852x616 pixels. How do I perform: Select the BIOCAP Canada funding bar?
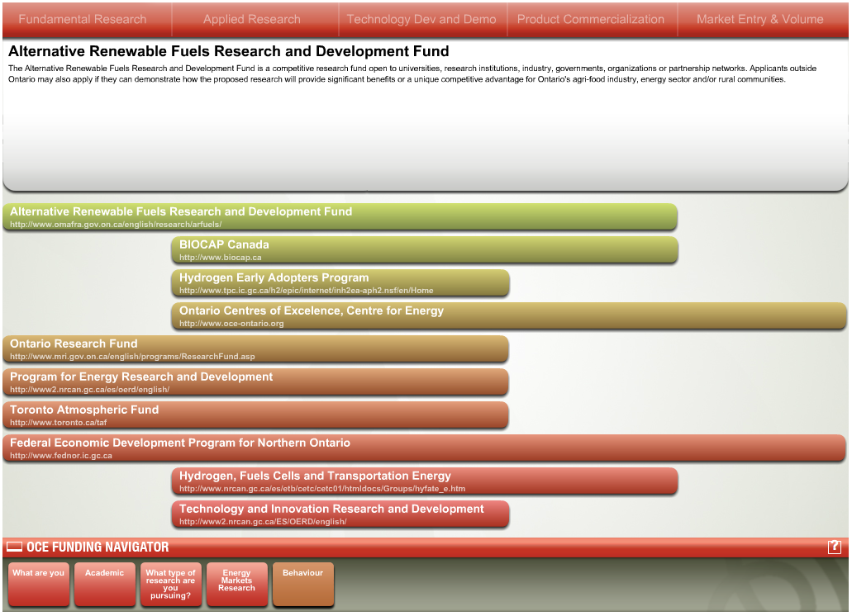[x=425, y=249]
